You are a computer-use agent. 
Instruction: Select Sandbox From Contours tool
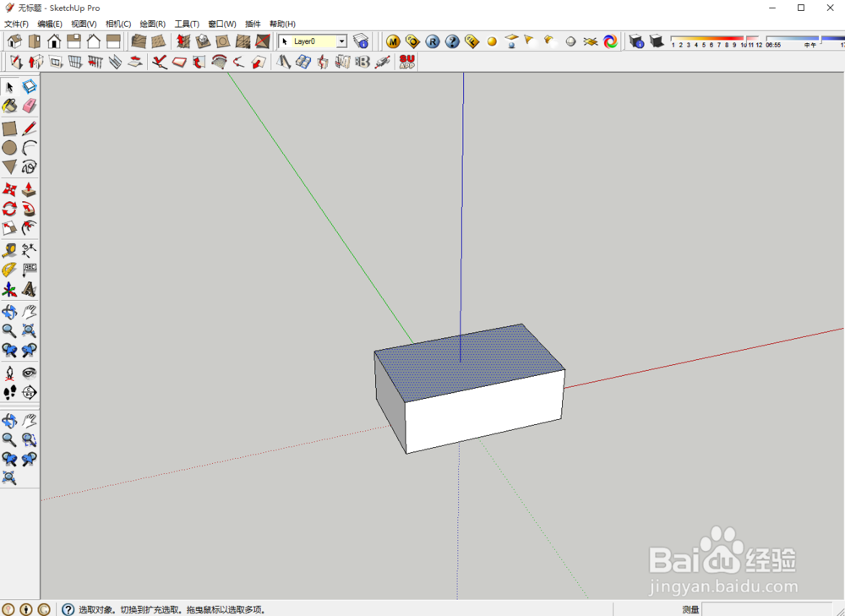[139, 41]
